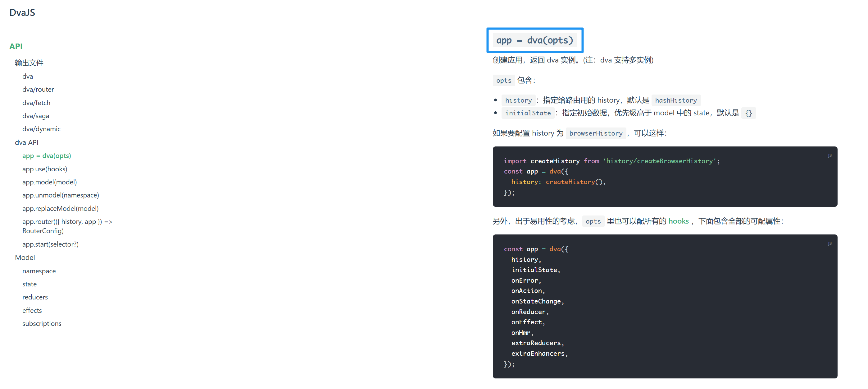Screen dimensions: 868x389
Task: Go to dva/router in the sidebar
Action: (38, 90)
